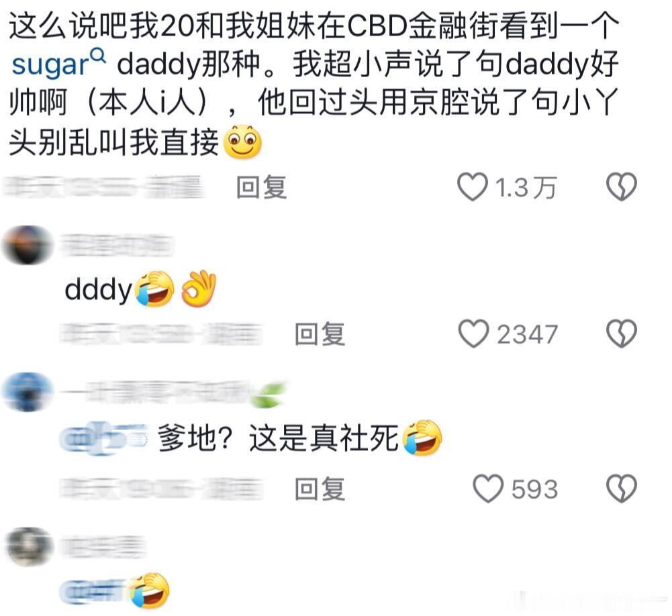
Task: Tap the dddy comment text
Action: click(98, 290)
